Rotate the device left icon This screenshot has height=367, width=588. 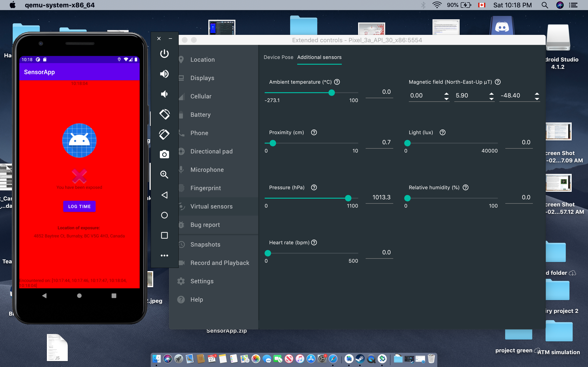pos(164,114)
